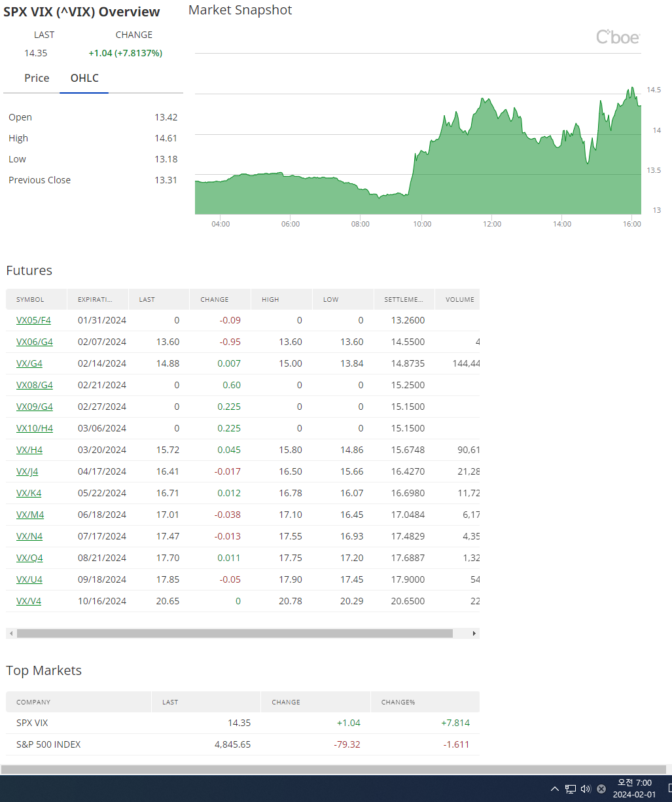Sort futures by CHANGE column header
Screen dimensions: 672x802
pyautogui.click(x=221, y=299)
